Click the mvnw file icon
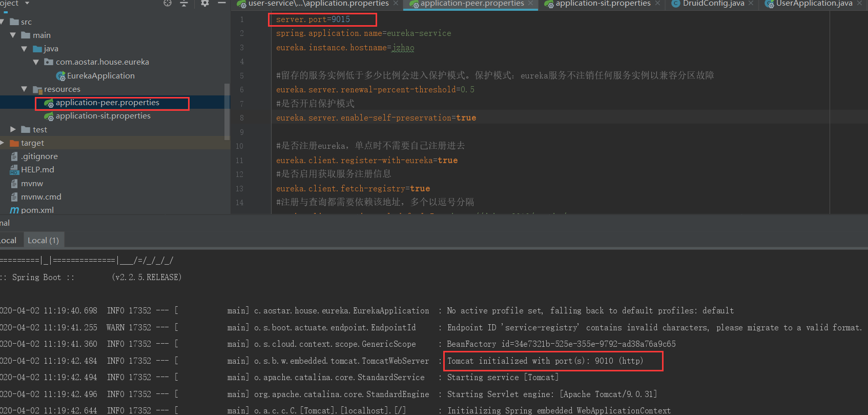Image resolution: width=868 pixels, height=415 pixels. pyautogui.click(x=14, y=184)
